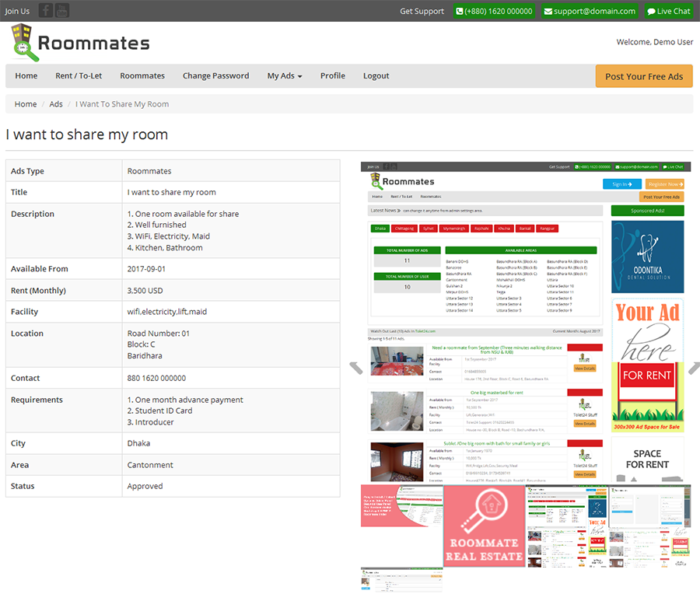Open the Change Password page
700x608 pixels.
215,75
